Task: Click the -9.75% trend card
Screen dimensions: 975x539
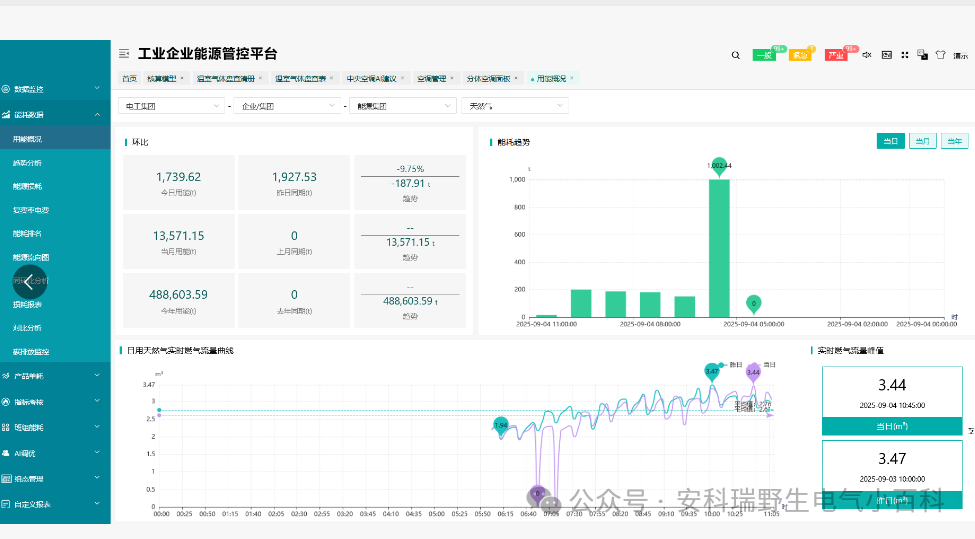Action: point(410,182)
